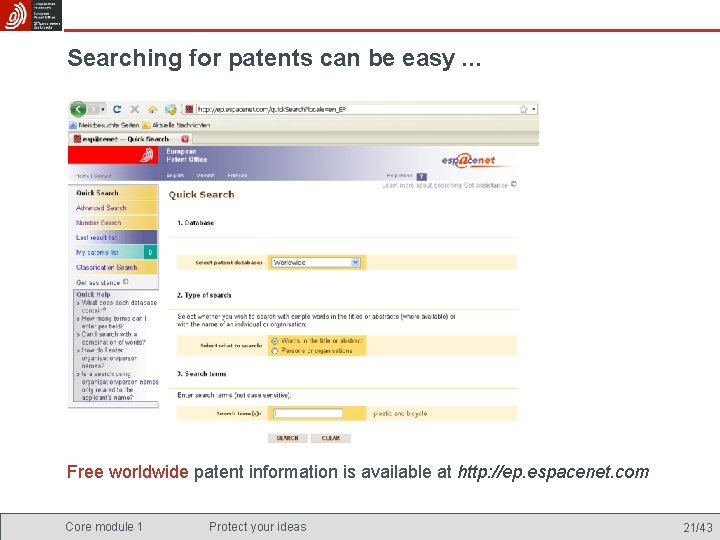Open the address bar dropdown arrow

pos(534,109)
